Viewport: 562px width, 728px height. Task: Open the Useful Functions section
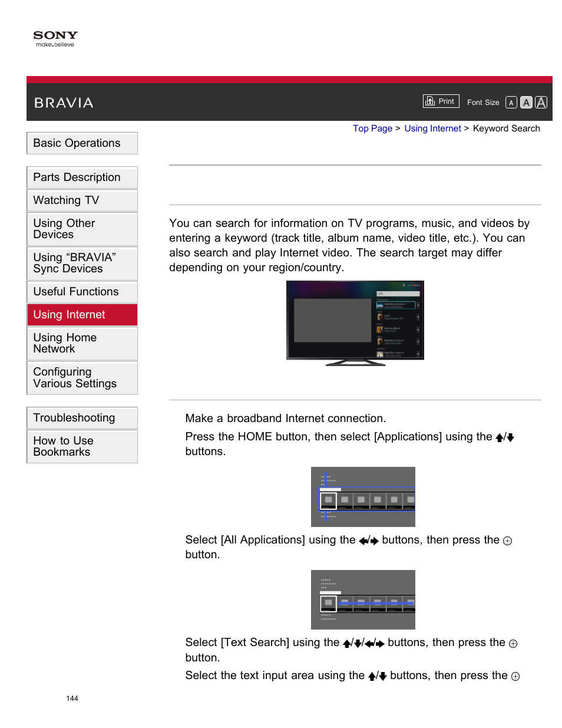82,292
